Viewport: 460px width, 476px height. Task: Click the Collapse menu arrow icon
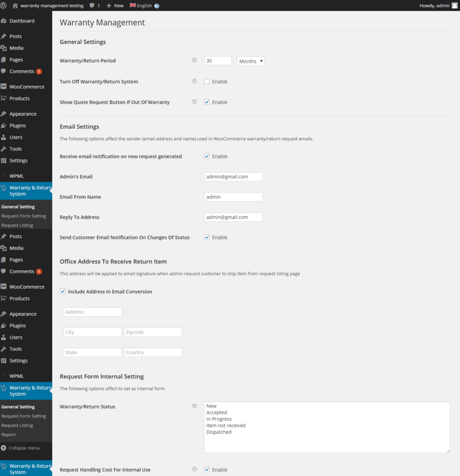pyautogui.click(x=4, y=448)
